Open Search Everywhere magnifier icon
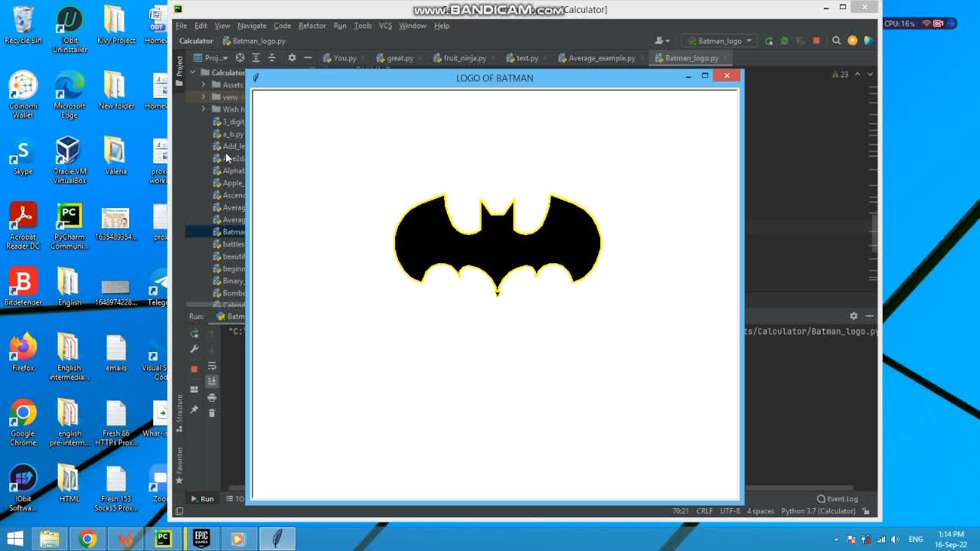Image resolution: width=980 pixels, height=551 pixels. pyautogui.click(x=836, y=41)
